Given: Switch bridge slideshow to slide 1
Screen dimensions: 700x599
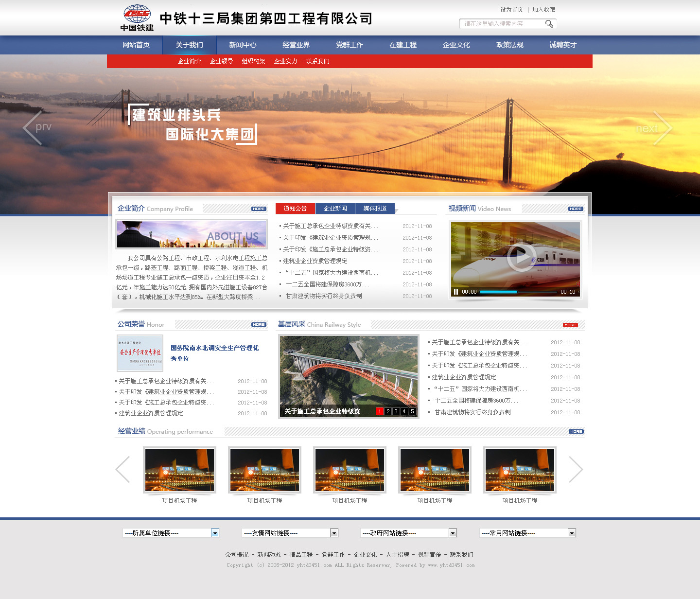Looking at the screenshot, I should 380,411.
